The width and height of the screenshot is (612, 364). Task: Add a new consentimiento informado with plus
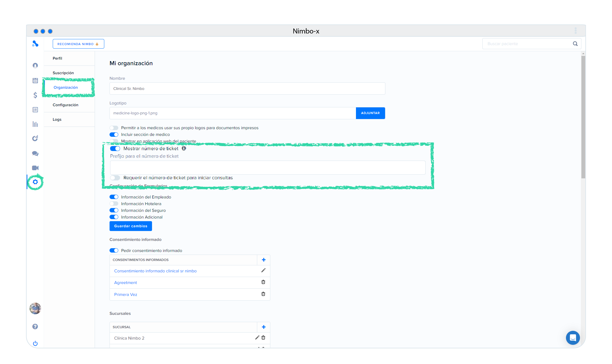tap(264, 260)
